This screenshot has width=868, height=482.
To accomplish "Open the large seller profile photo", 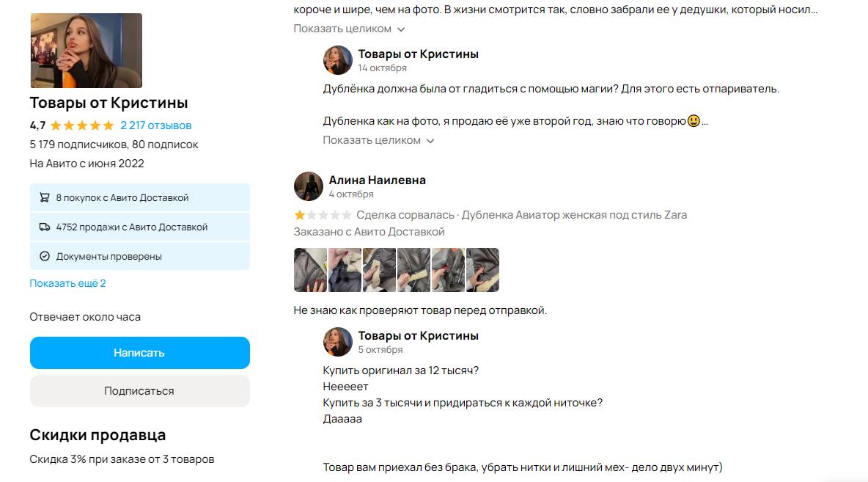I will point(86,51).
